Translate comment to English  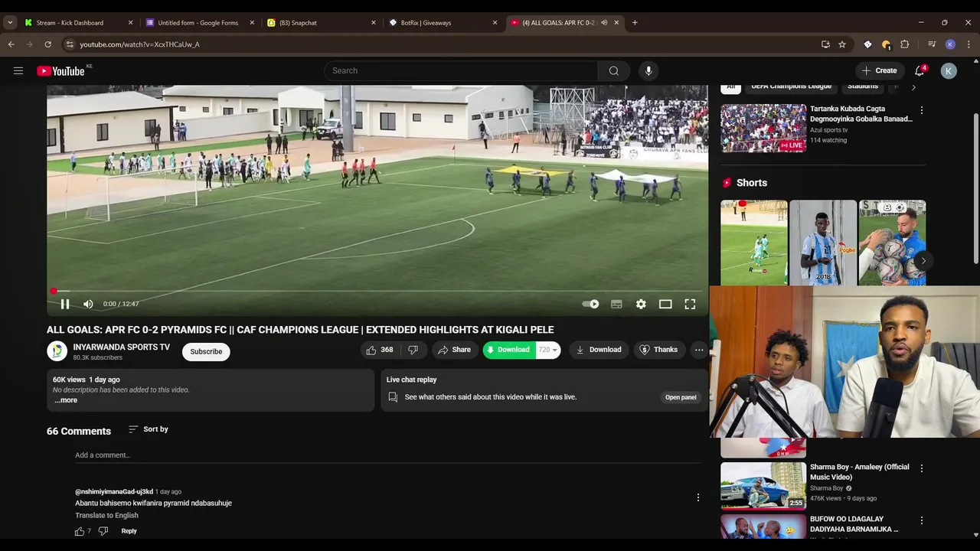click(x=106, y=515)
